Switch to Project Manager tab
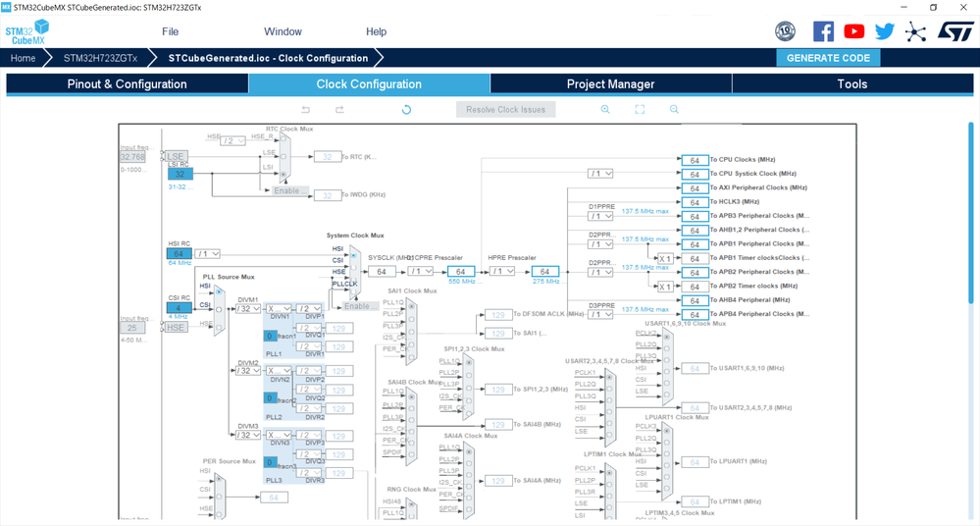 pos(610,83)
